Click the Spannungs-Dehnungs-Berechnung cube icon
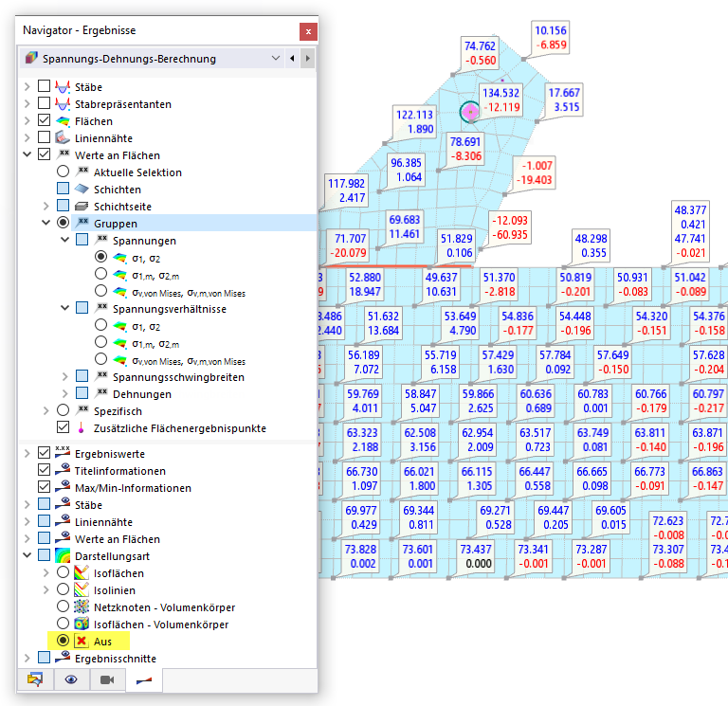728x706 pixels. coord(31,58)
